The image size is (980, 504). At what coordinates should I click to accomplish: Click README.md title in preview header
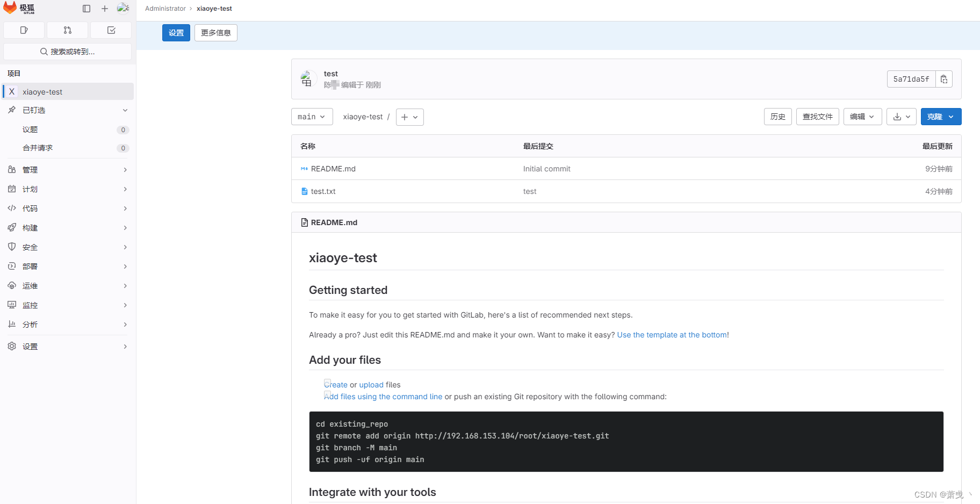coord(334,222)
